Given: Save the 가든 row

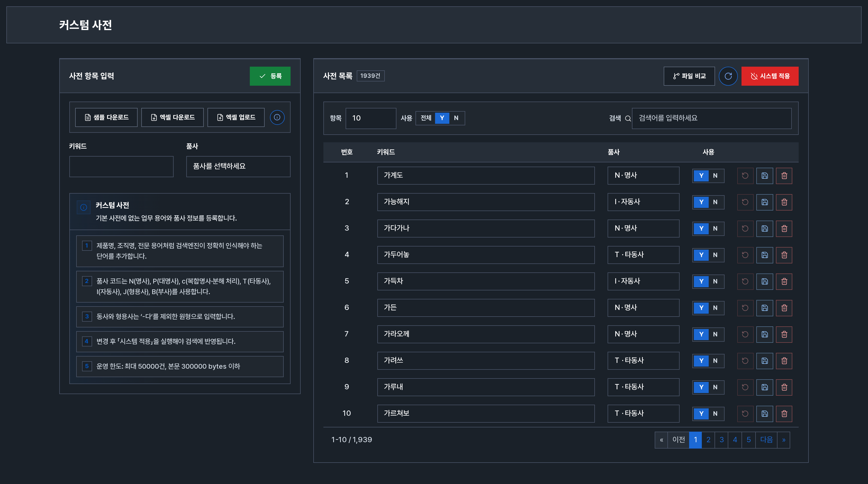Looking at the screenshot, I should [765, 308].
